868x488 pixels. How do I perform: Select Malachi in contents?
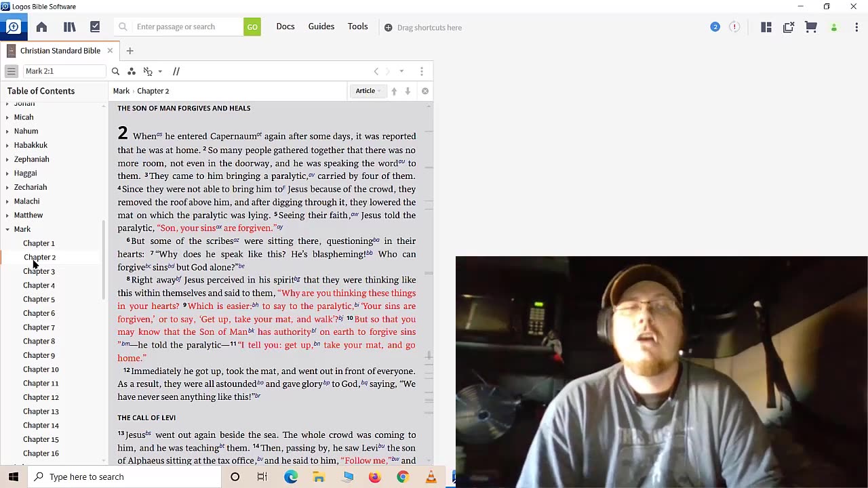27,201
